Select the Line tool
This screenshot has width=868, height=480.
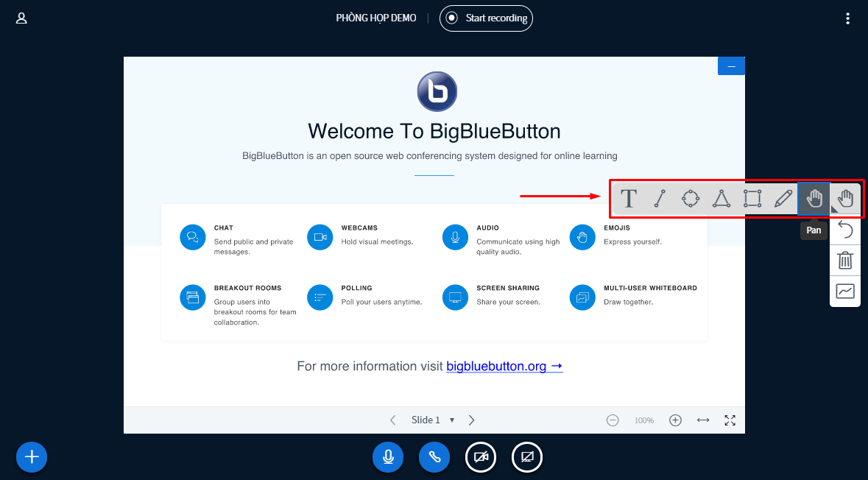click(660, 198)
